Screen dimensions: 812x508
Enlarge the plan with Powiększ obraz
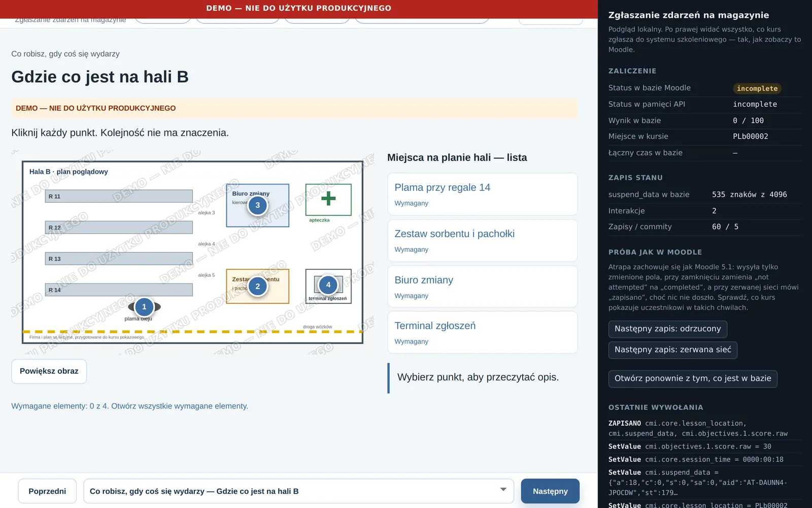pos(49,371)
